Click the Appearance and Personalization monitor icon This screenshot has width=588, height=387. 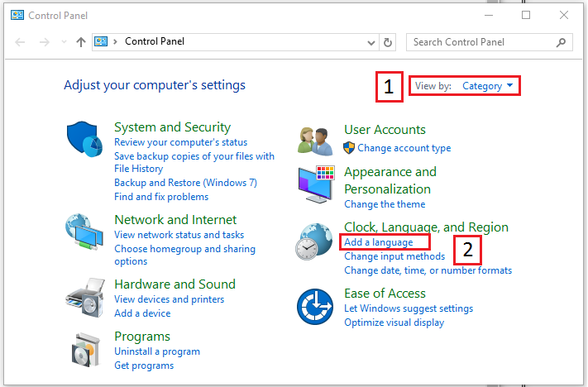[x=316, y=185]
